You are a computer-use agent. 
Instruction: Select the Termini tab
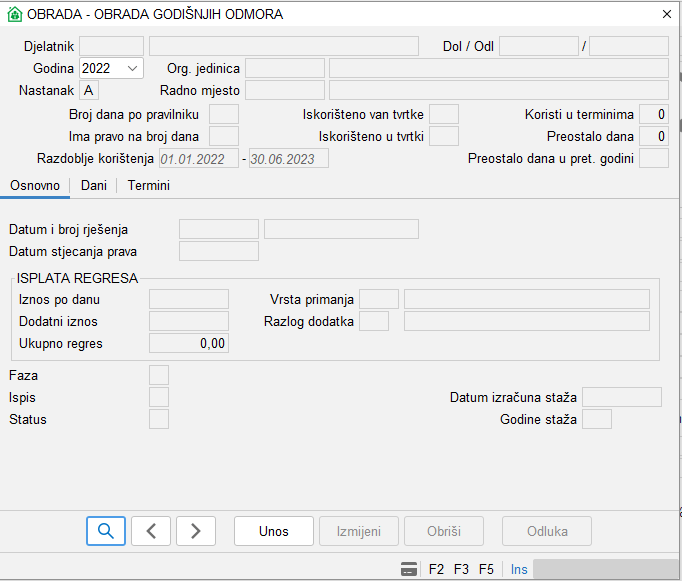pos(148,186)
